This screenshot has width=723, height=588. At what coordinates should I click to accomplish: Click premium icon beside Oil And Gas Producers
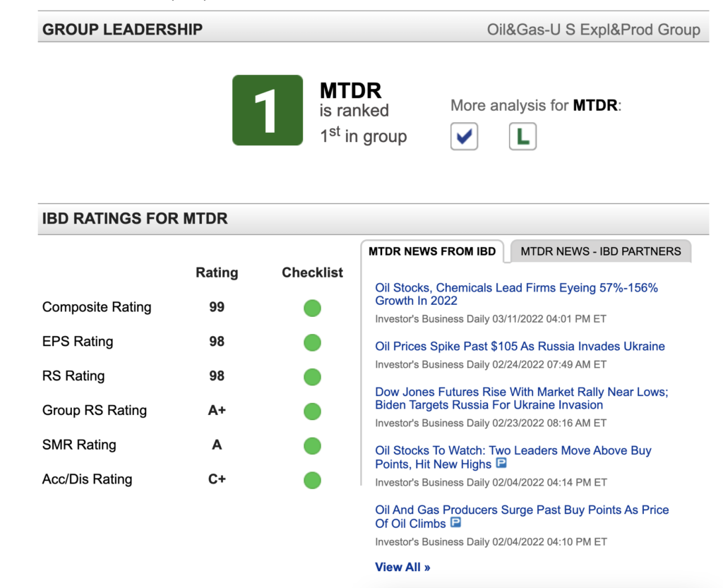pyautogui.click(x=455, y=522)
